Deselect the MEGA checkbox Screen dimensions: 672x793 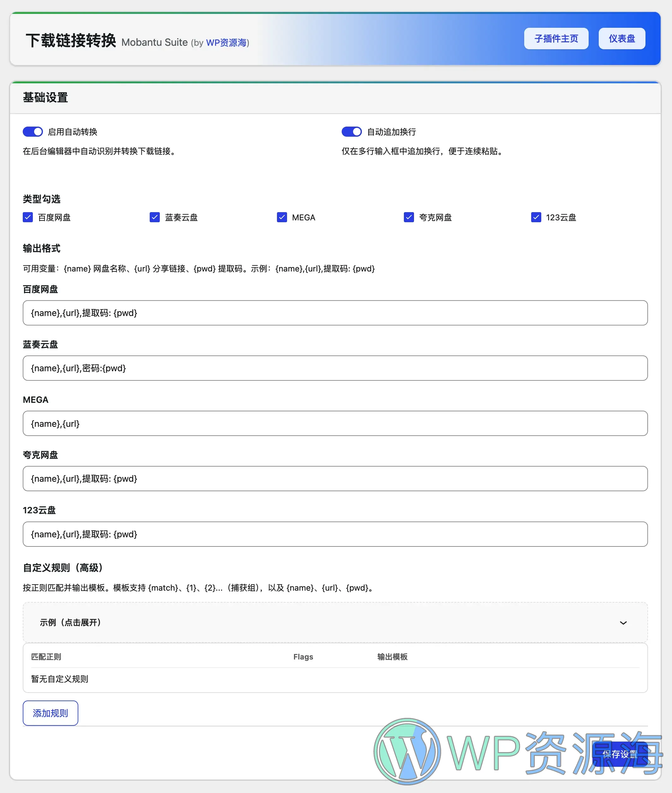point(282,217)
